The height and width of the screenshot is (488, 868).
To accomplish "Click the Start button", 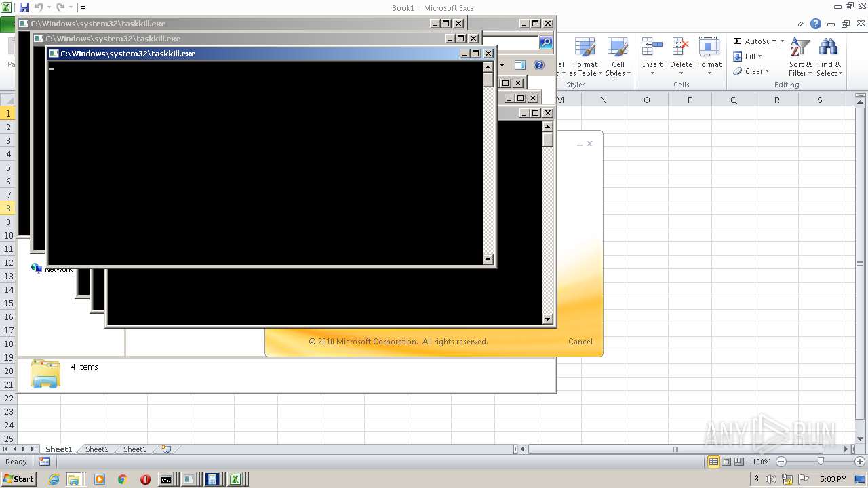I will (x=18, y=479).
